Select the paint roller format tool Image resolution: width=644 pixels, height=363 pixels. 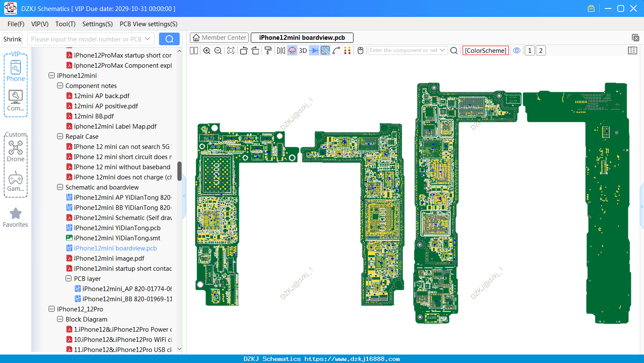coord(268,50)
